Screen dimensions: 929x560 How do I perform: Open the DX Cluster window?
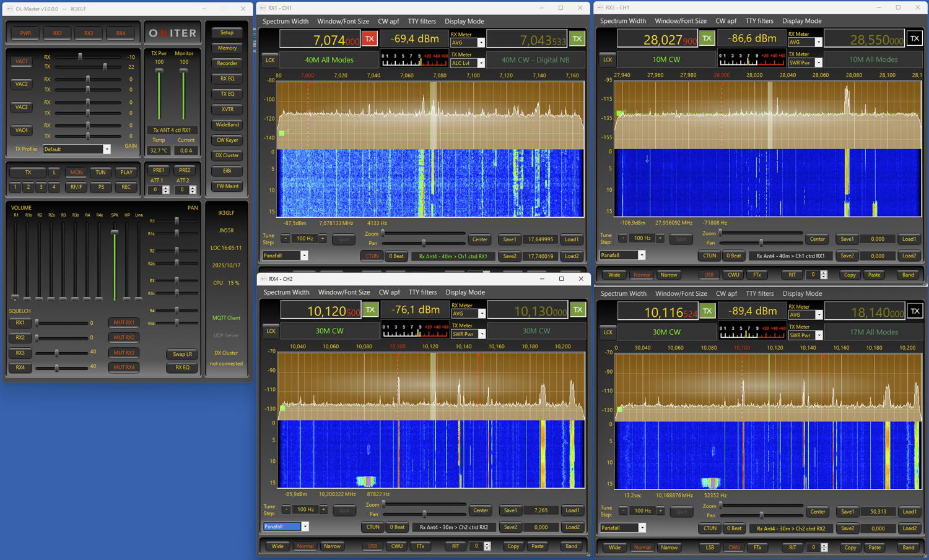coord(226,155)
